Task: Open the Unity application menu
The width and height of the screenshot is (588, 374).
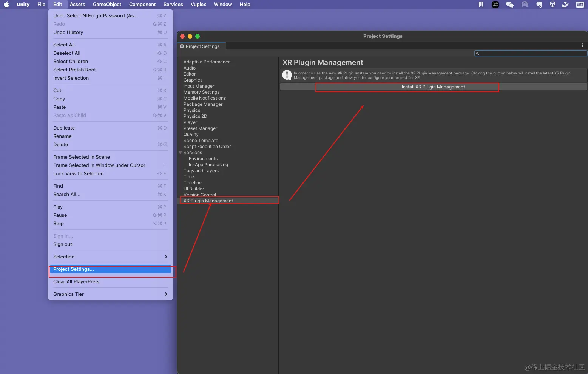Action: (23, 5)
